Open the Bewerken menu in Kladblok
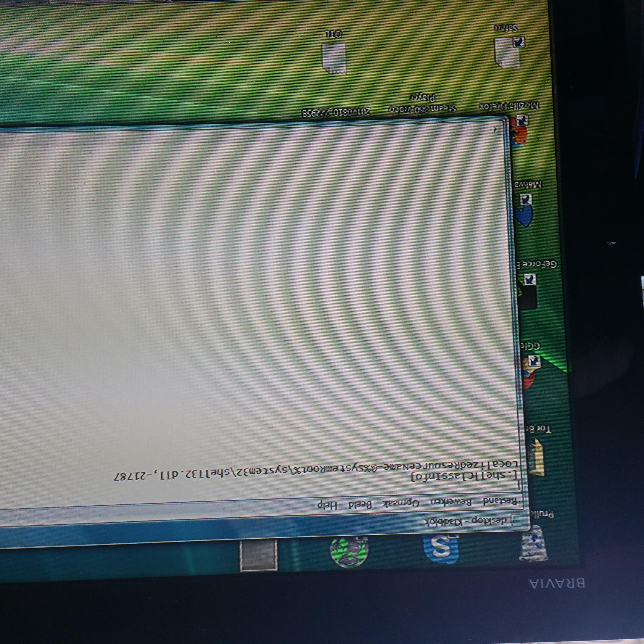644x644 pixels. pyautogui.click(x=451, y=502)
